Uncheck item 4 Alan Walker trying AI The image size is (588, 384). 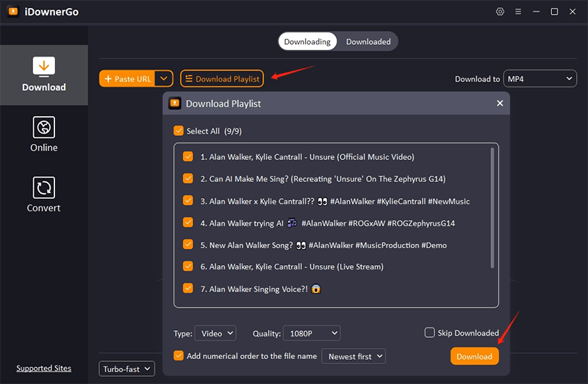click(188, 223)
